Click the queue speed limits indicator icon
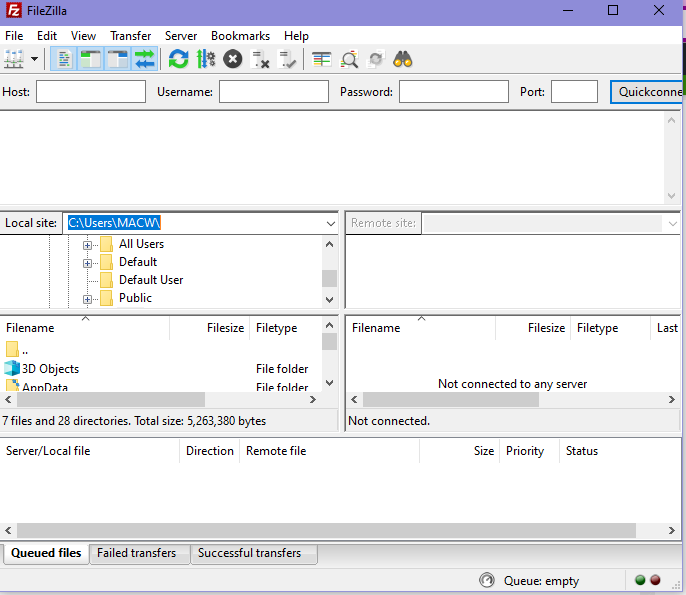 [486, 580]
